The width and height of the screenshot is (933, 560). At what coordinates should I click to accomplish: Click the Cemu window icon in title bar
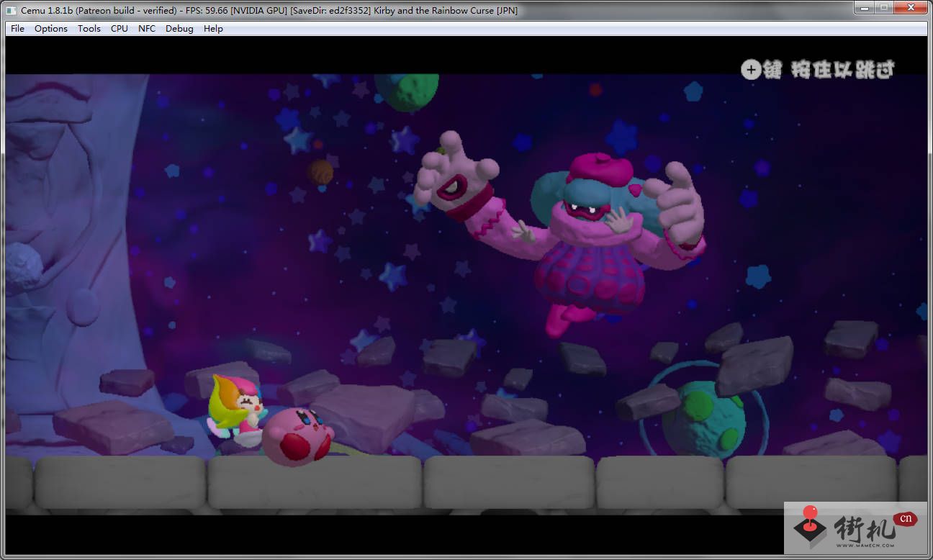[x=11, y=10]
